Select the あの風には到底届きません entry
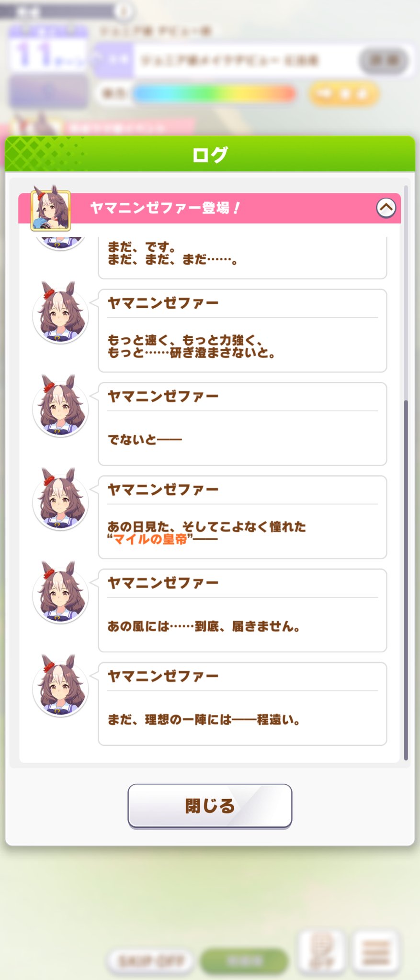This screenshot has height=980, width=420. point(242,611)
